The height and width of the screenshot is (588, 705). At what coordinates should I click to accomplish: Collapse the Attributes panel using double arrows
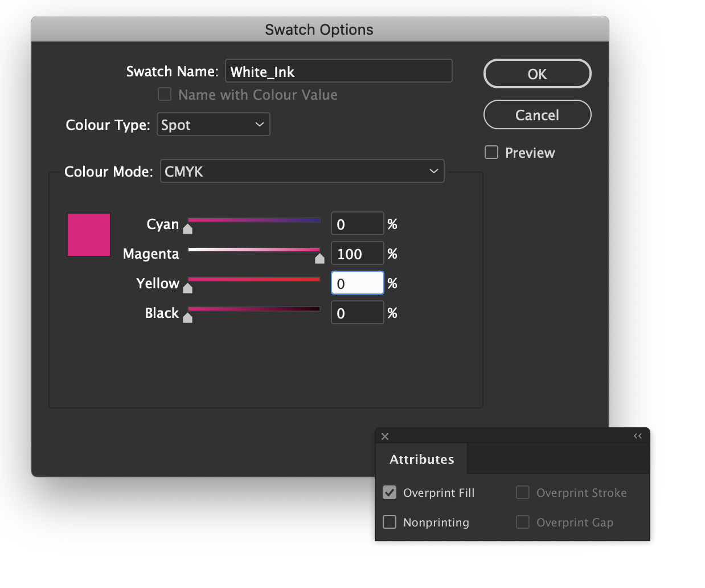click(637, 436)
